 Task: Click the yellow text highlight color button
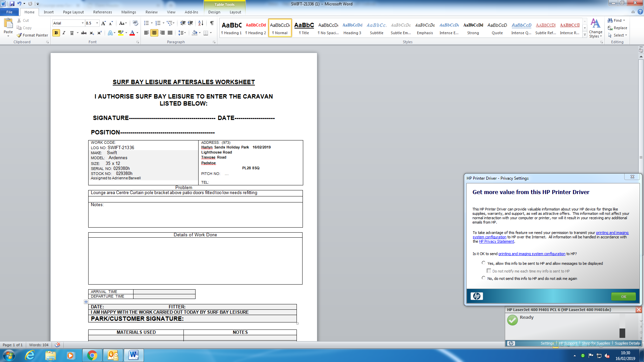120,33
